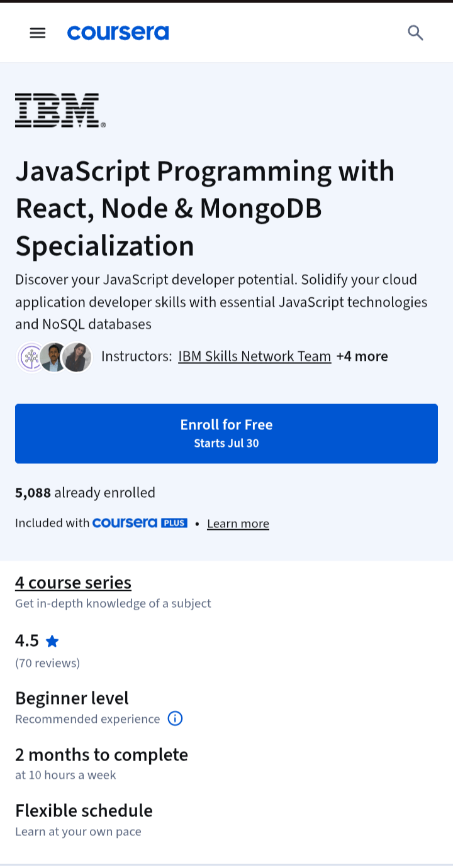
Task: Tap the IBM partner logo
Action: click(60, 111)
